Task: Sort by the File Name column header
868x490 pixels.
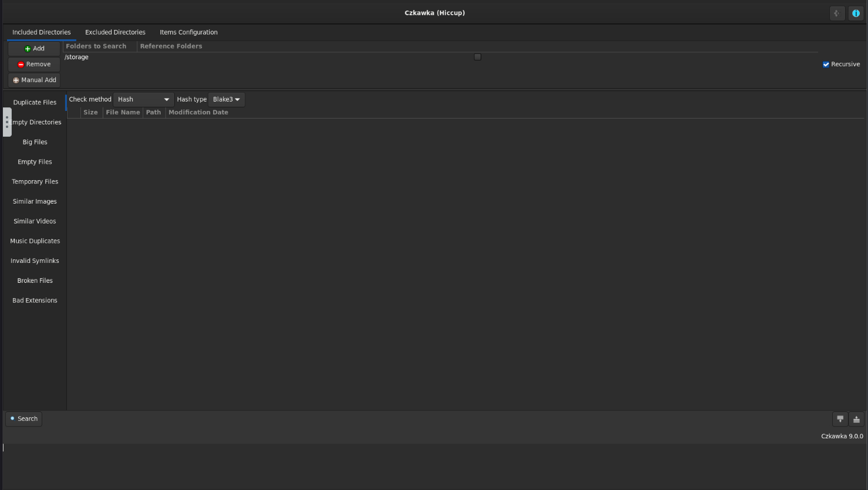Action: tap(123, 113)
